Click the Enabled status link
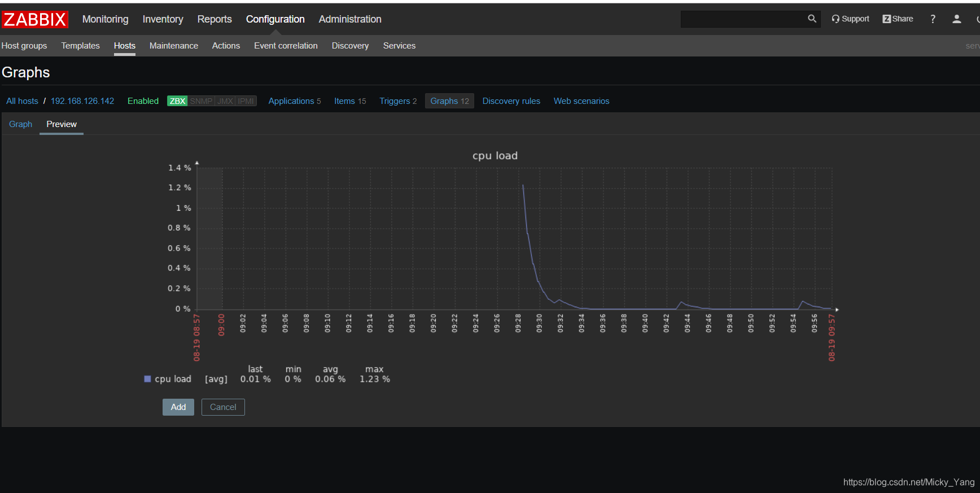Image resolution: width=980 pixels, height=493 pixels. point(143,101)
